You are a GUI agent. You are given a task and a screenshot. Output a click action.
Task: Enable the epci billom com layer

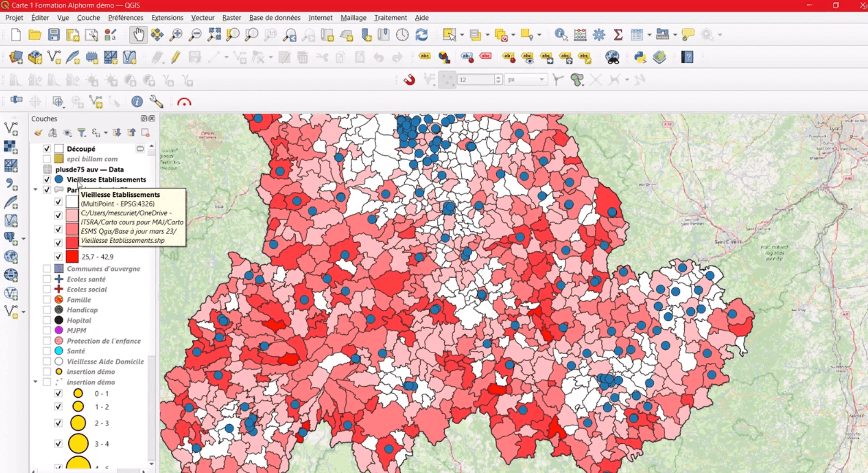click(47, 159)
